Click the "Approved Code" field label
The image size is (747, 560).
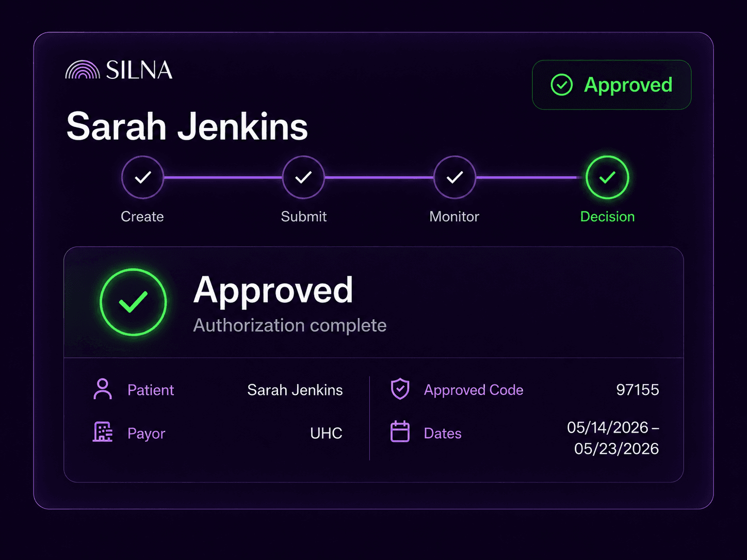(474, 390)
